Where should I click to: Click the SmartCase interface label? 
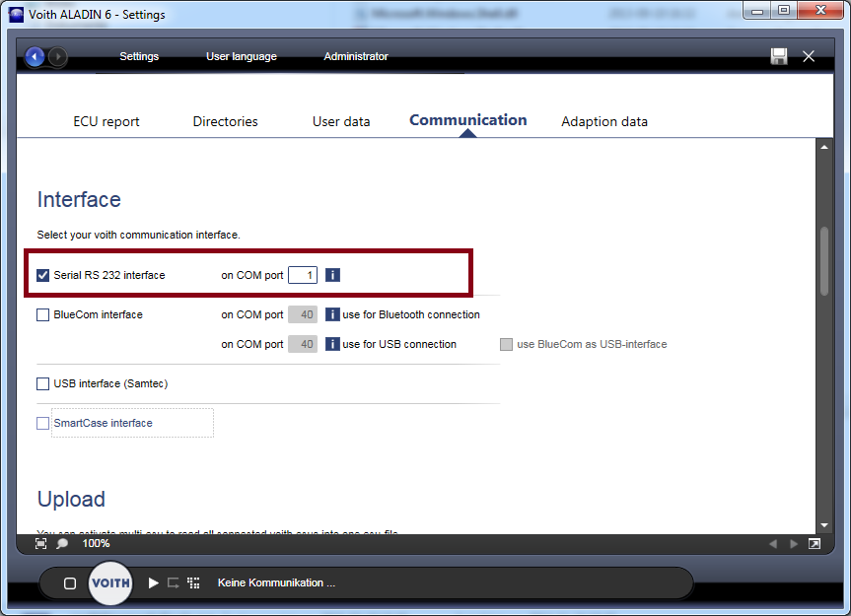coord(104,423)
